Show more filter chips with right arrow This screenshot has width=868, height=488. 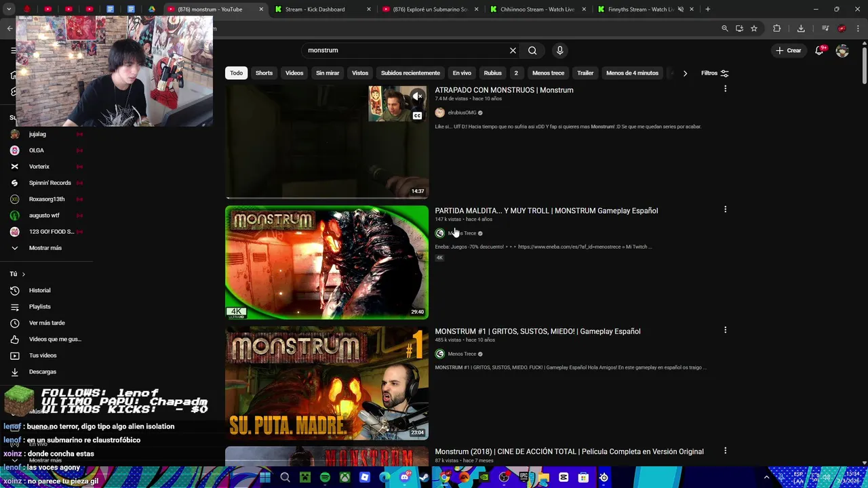tap(685, 73)
